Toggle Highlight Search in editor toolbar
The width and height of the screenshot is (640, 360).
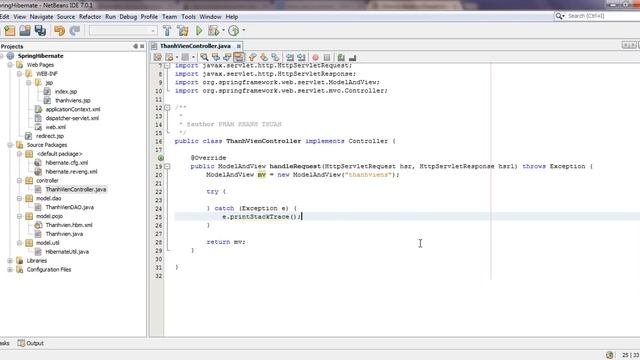238,58
